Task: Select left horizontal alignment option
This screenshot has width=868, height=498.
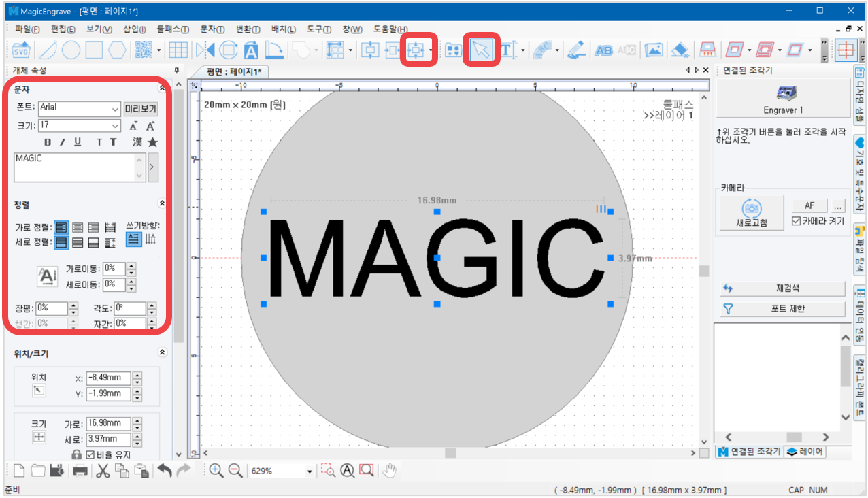Action: (61, 227)
